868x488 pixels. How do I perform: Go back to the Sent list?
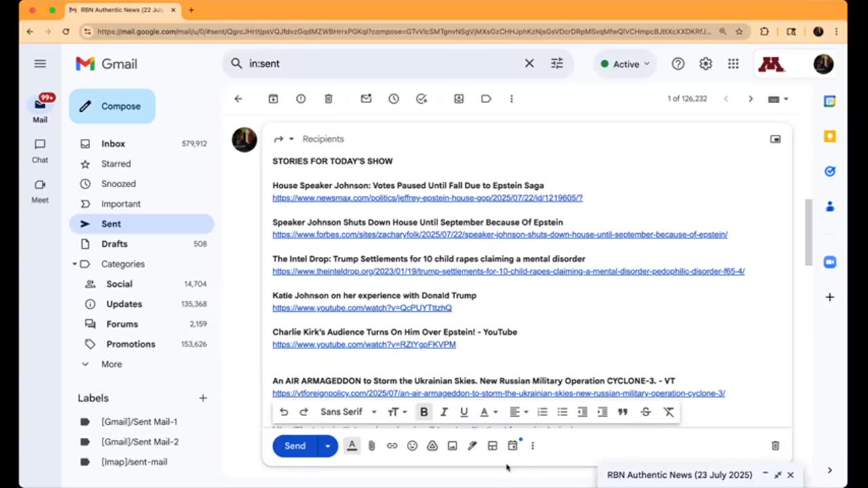coord(238,99)
